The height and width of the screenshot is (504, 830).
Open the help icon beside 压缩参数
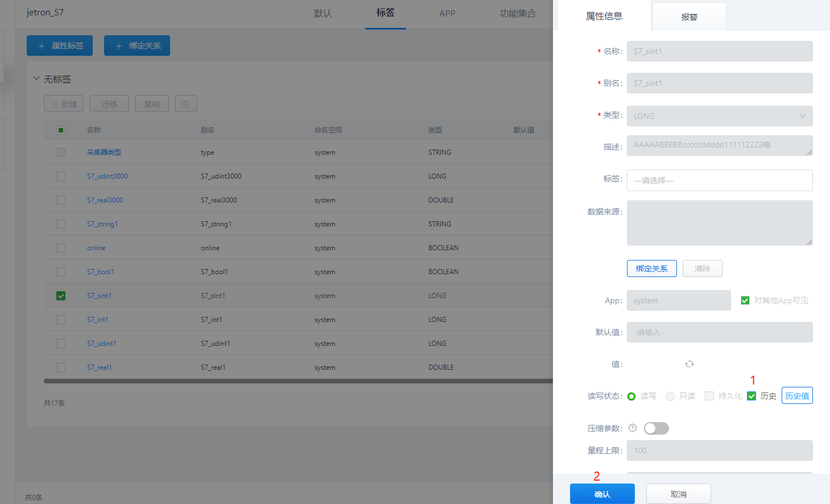633,428
